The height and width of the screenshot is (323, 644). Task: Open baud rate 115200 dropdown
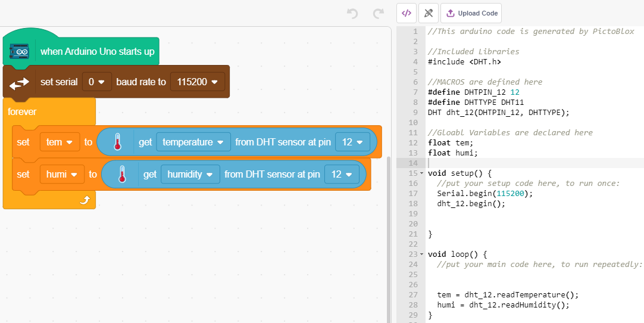[198, 82]
